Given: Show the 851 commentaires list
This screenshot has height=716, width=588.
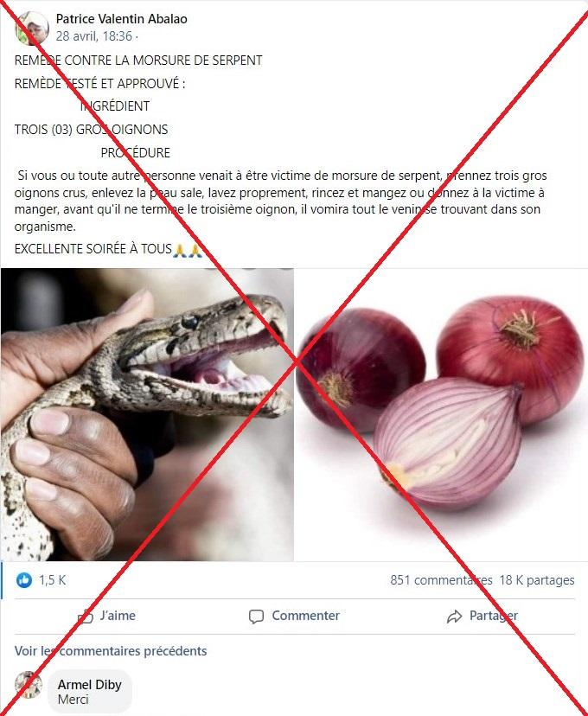Looking at the screenshot, I should pyautogui.click(x=441, y=580).
